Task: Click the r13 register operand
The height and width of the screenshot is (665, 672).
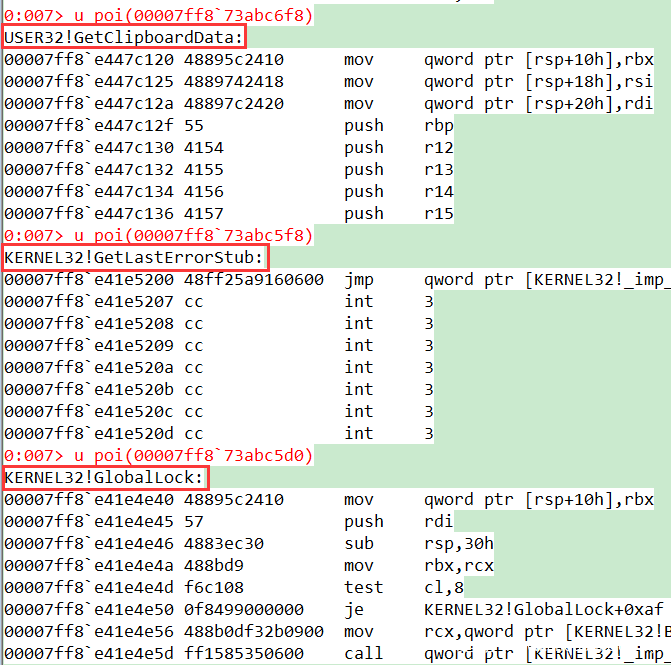Action: click(438, 170)
